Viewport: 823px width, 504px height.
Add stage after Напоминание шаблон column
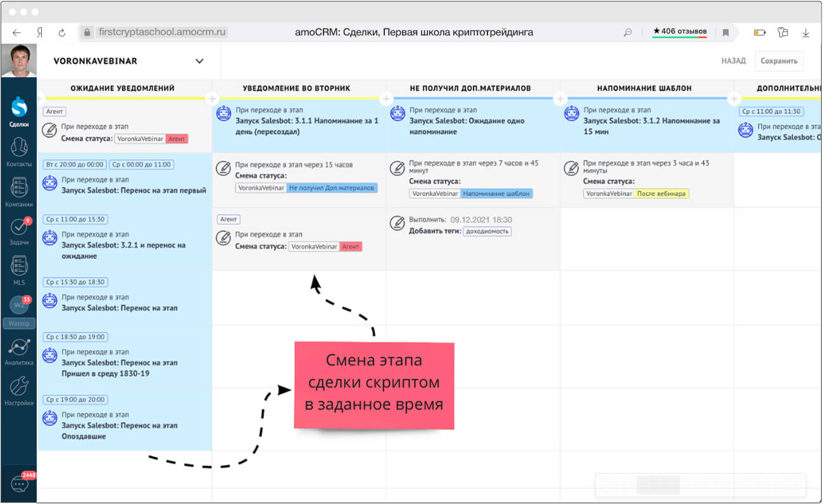(734, 99)
